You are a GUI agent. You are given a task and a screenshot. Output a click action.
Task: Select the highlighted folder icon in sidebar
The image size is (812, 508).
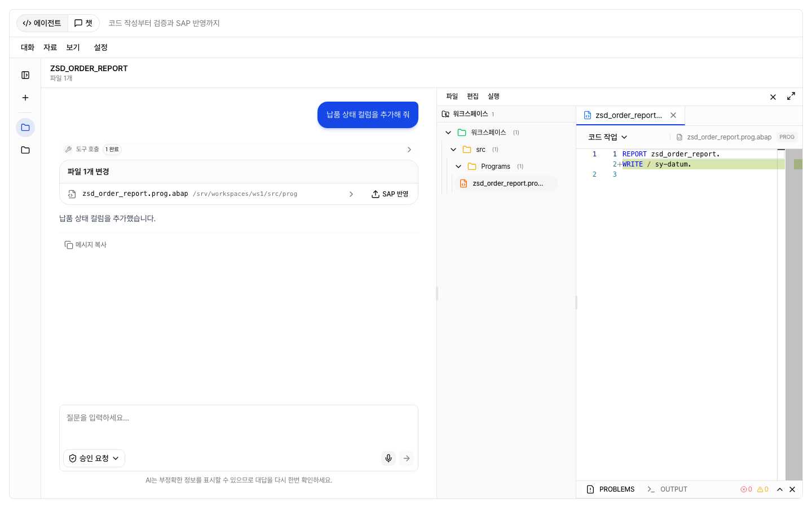25,128
